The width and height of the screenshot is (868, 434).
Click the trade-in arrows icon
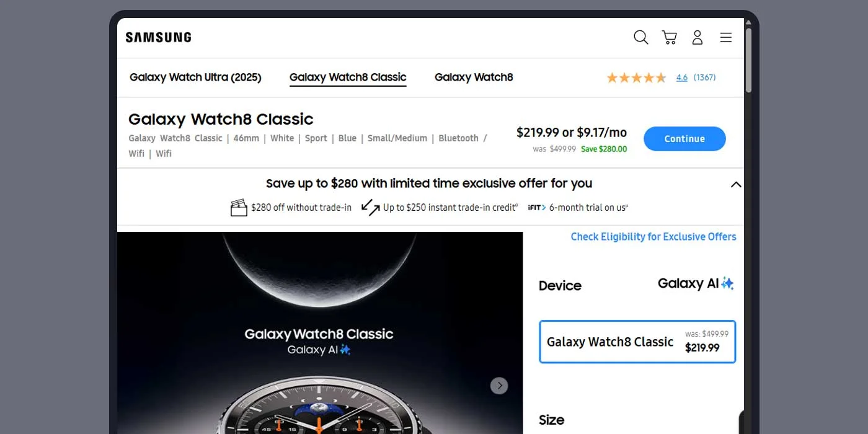click(x=370, y=207)
